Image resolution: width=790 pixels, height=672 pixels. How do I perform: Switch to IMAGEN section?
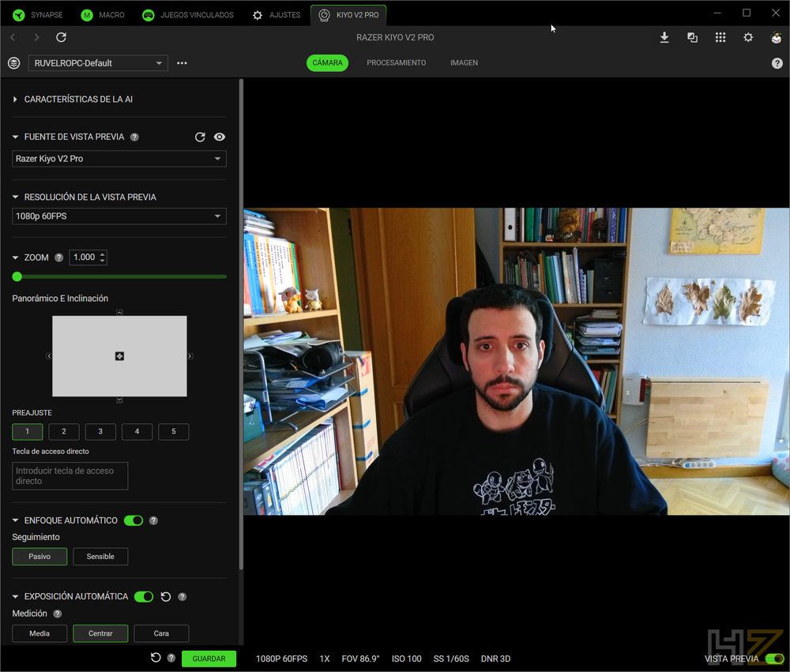[464, 63]
